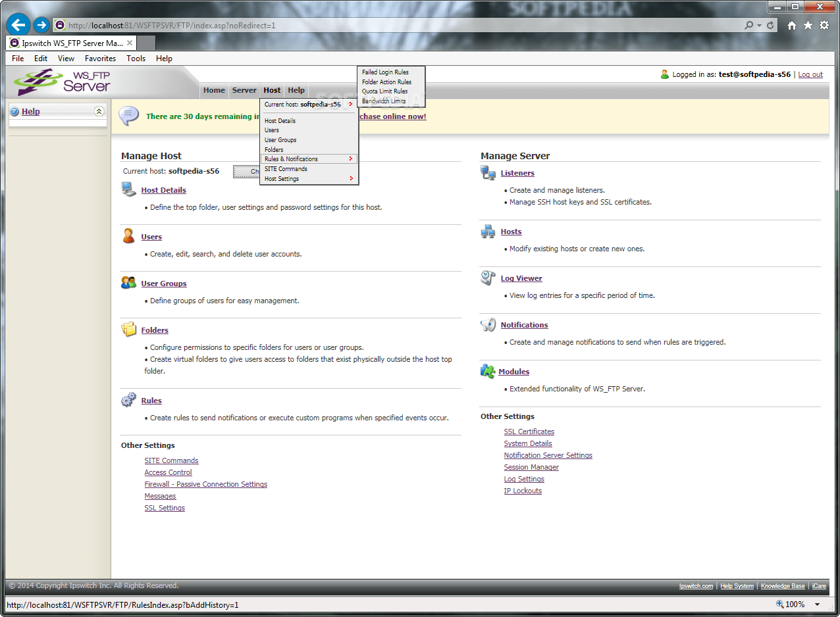
Task: Open the address bar search dropdown arrow
Action: point(759,26)
